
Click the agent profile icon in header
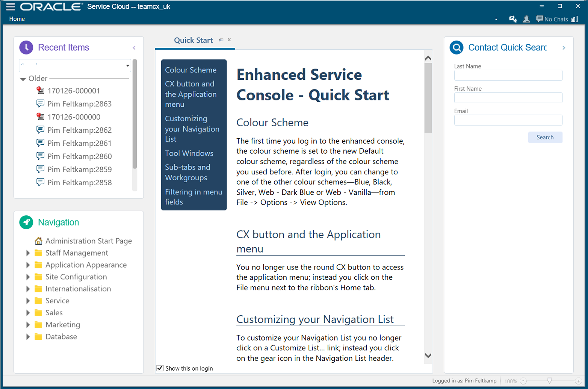coord(526,19)
